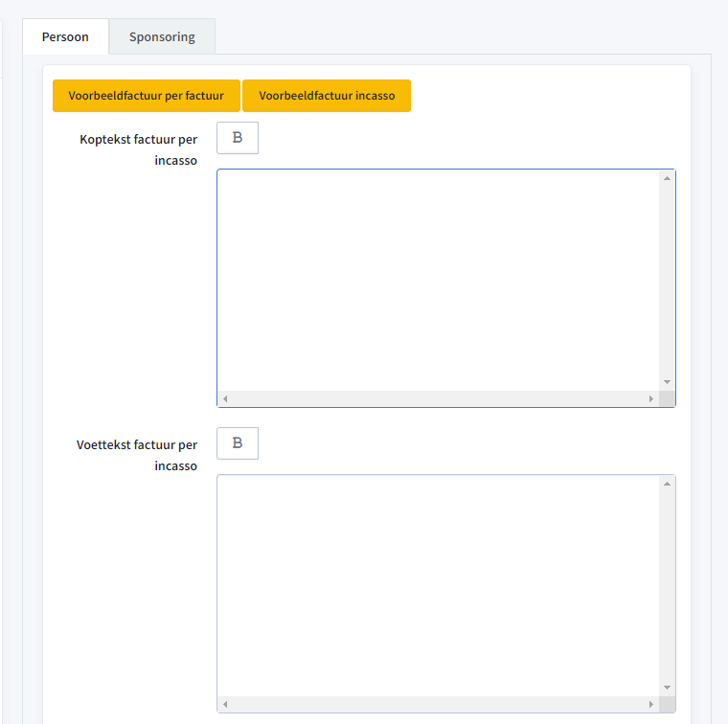Click the Voettekst factuur per incasso label
Screen dimensions: 728x724
[x=137, y=455]
